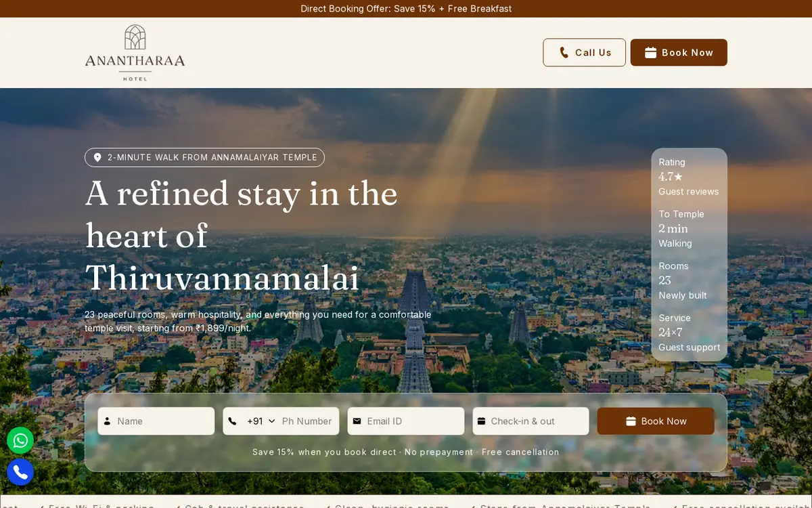The height and width of the screenshot is (508, 812).
Task: Open the green WhatsApp chat icon
Action: (20, 441)
